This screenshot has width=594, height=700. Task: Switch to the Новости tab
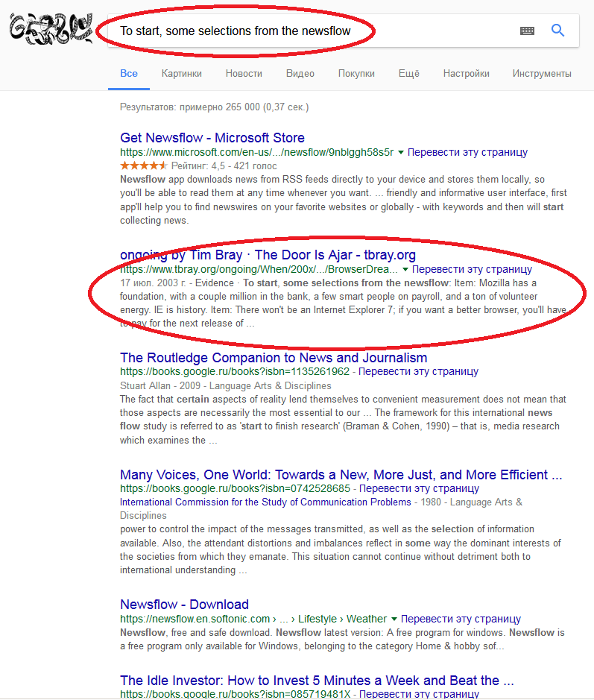pos(244,74)
